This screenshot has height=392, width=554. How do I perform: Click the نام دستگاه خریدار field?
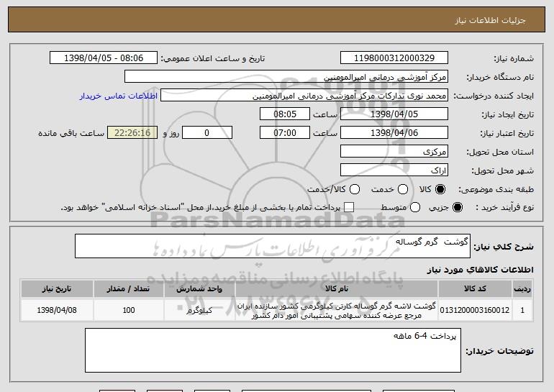point(286,77)
